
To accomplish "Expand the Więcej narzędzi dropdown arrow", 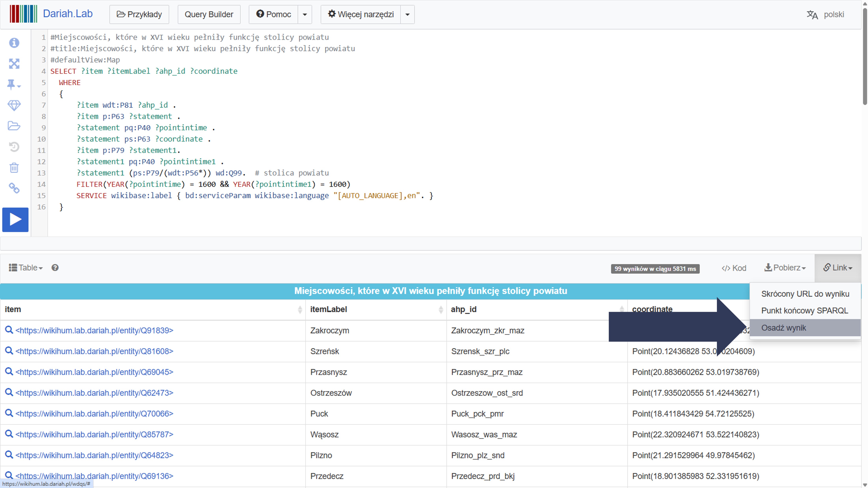I will [407, 14].
